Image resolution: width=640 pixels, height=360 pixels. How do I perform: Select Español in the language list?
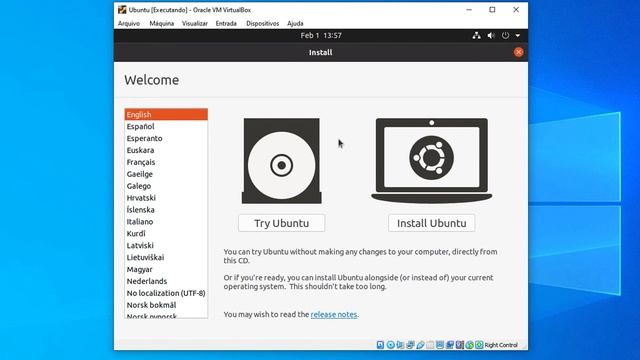(x=166, y=126)
